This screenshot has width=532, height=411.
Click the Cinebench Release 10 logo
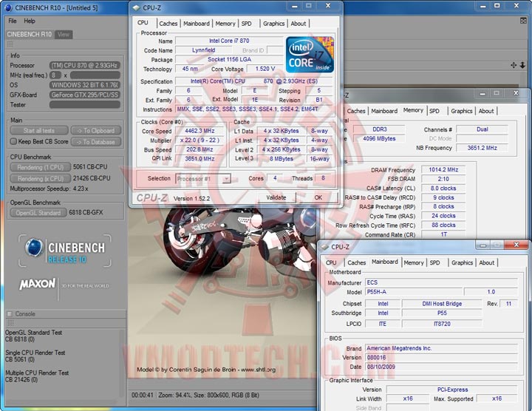coord(64,251)
